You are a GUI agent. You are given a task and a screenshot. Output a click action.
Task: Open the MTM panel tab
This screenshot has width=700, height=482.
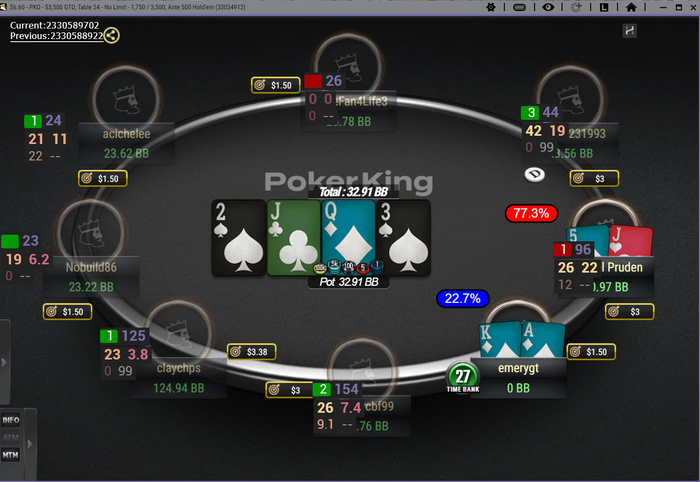tap(11, 455)
